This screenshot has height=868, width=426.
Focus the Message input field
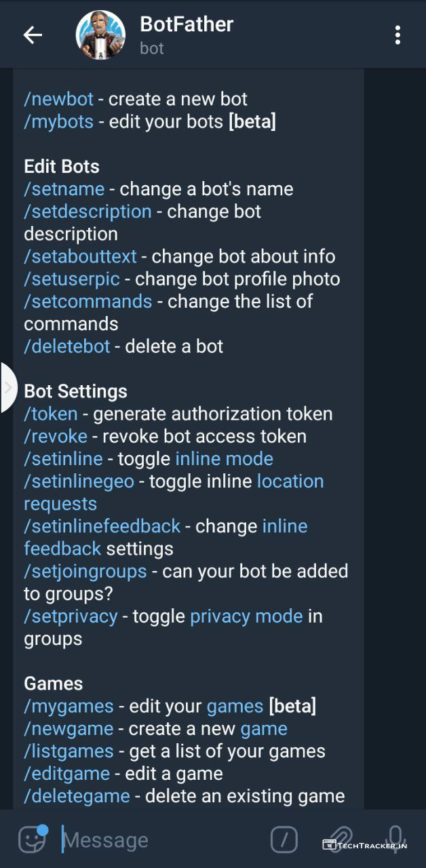156,840
